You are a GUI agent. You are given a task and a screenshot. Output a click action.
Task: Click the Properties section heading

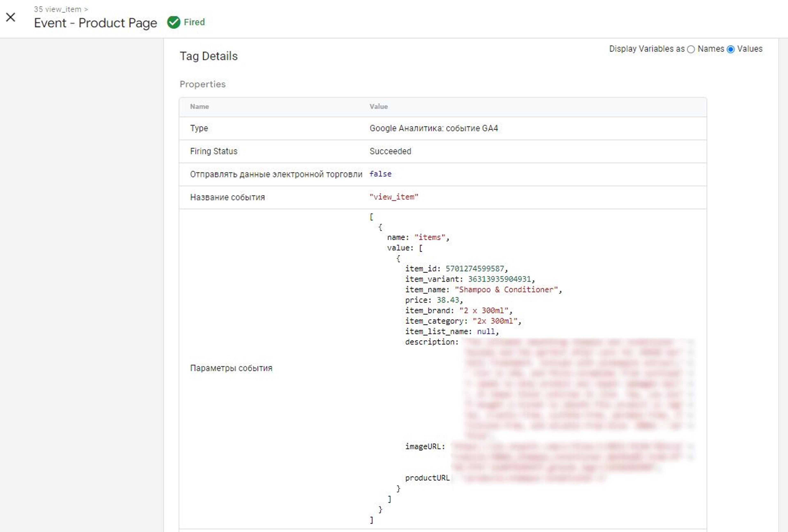[x=202, y=84]
